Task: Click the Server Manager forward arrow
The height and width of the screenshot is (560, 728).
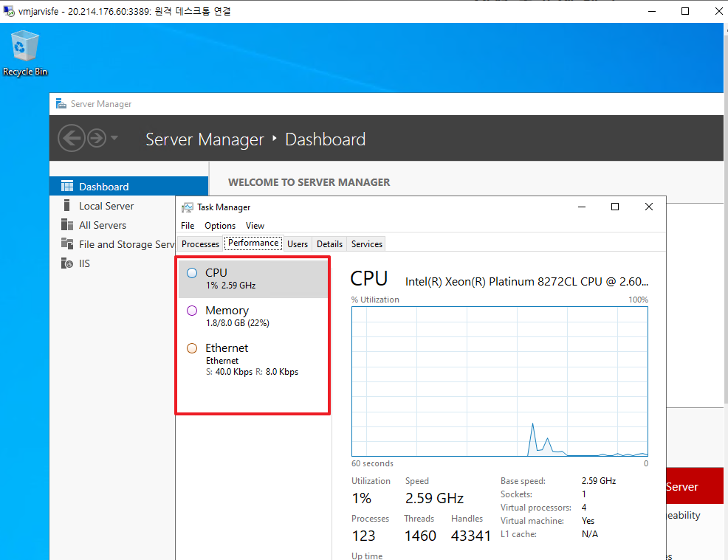Action: [x=97, y=138]
